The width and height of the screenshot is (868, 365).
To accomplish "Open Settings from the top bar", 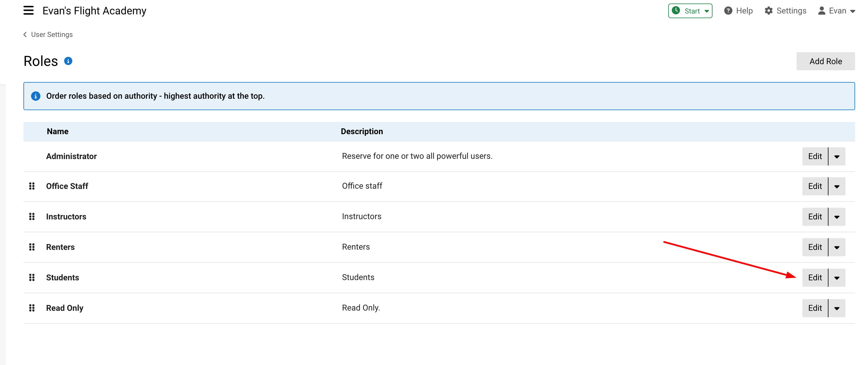I will point(785,11).
